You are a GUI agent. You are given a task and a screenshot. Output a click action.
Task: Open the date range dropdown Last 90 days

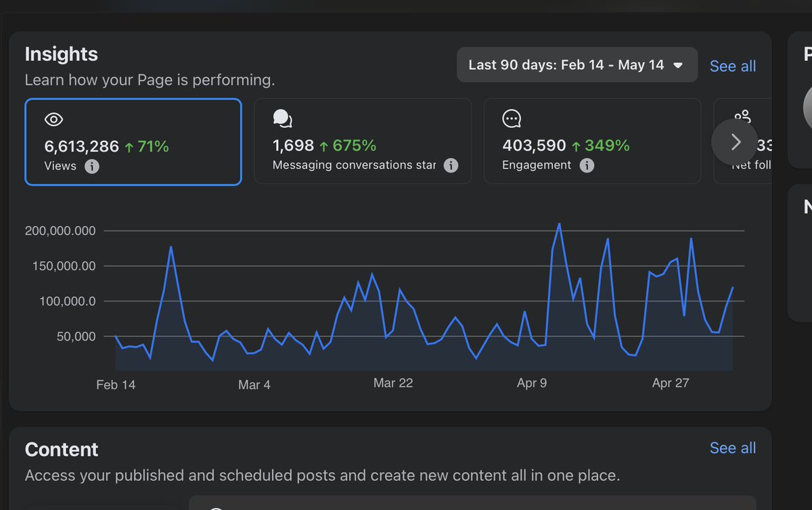tap(577, 65)
